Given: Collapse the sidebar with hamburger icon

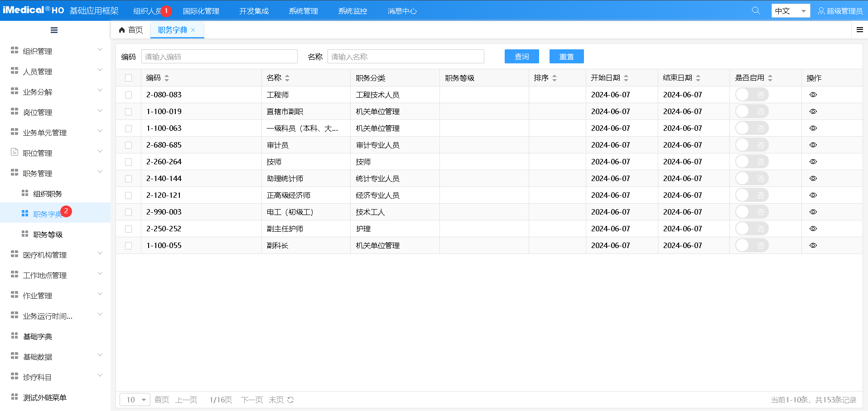Looking at the screenshot, I should pos(54,30).
